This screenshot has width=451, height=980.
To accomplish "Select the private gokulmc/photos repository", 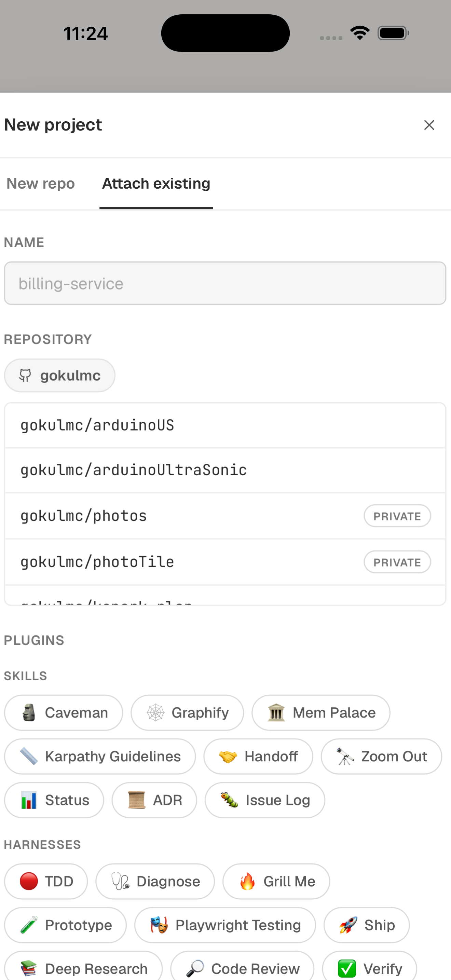I will 225,516.
